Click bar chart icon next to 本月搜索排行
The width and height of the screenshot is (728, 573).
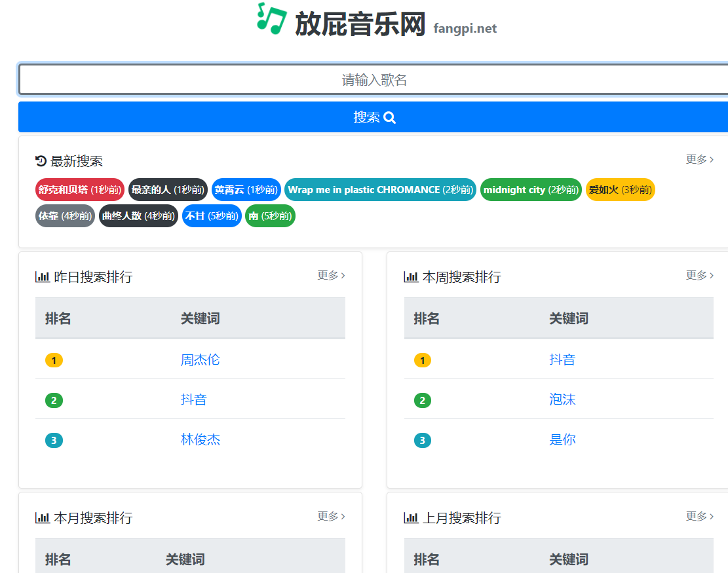43,518
